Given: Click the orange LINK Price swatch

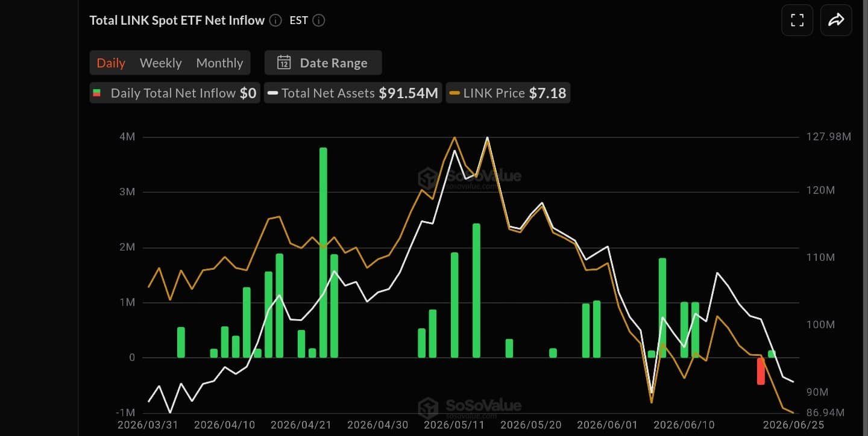Looking at the screenshot, I should pyautogui.click(x=454, y=93).
